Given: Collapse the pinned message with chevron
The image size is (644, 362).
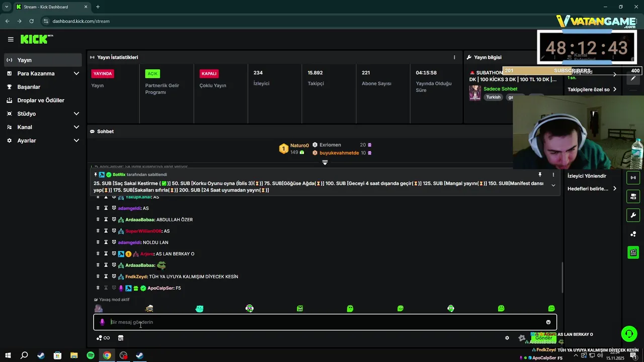Looking at the screenshot, I should tap(553, 186).
